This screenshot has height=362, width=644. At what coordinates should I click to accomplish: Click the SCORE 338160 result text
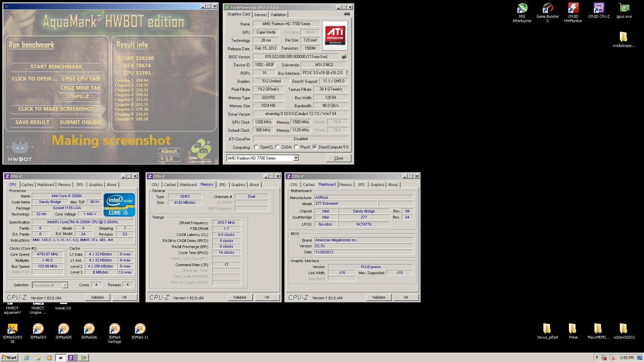coord(136,58)
